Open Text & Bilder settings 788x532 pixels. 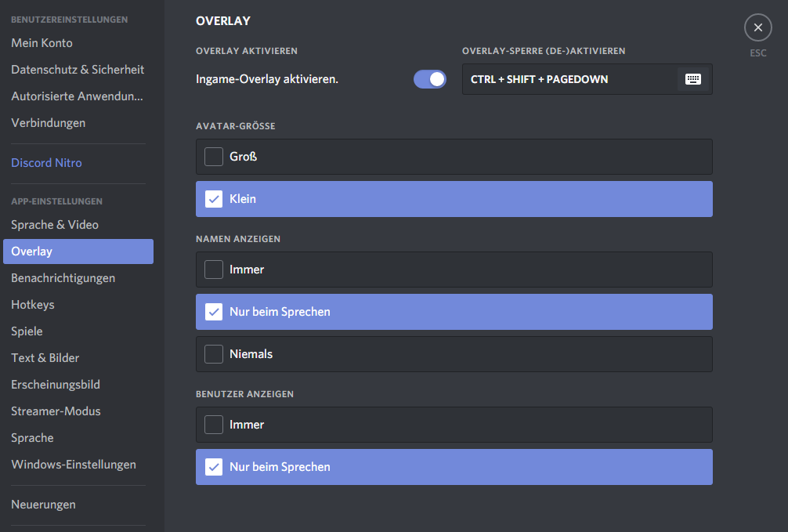(78, 358)
